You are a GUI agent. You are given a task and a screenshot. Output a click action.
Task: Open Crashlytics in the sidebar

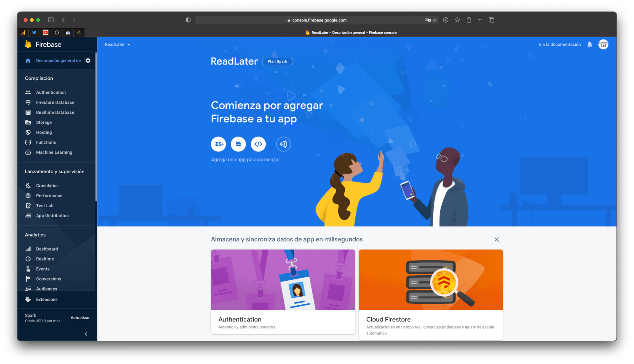pyautogui.click(x=47, y=186)
